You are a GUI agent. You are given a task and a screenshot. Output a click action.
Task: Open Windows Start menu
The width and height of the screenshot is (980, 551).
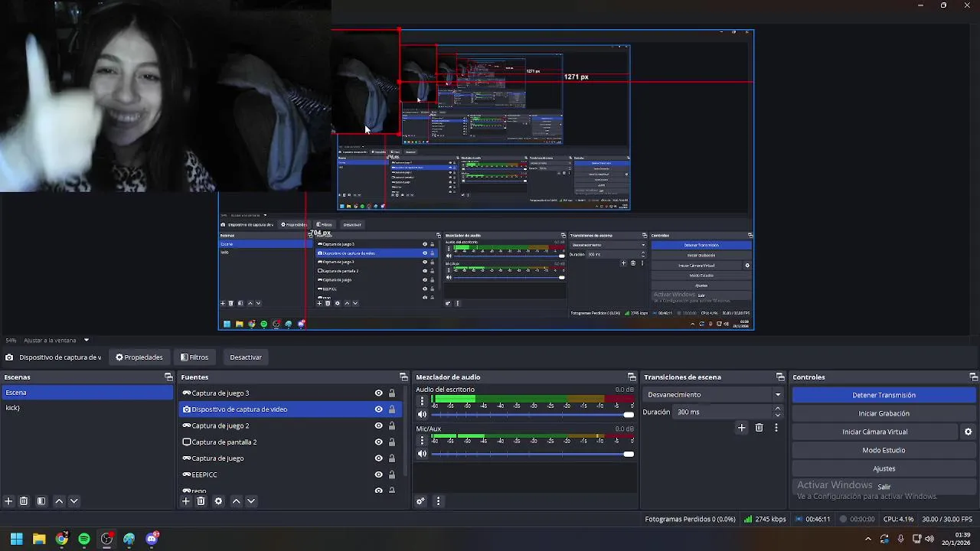coord(16,539)
